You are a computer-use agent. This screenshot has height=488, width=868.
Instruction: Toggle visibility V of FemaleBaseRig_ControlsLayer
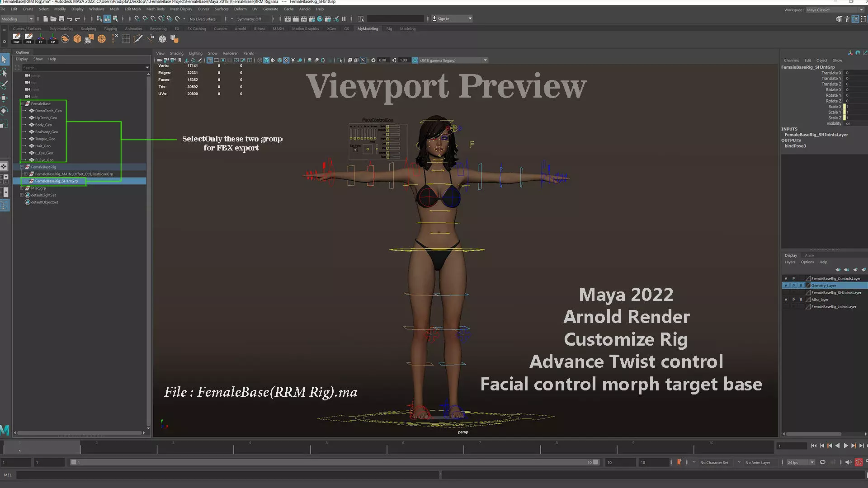(x=786, y=278)
